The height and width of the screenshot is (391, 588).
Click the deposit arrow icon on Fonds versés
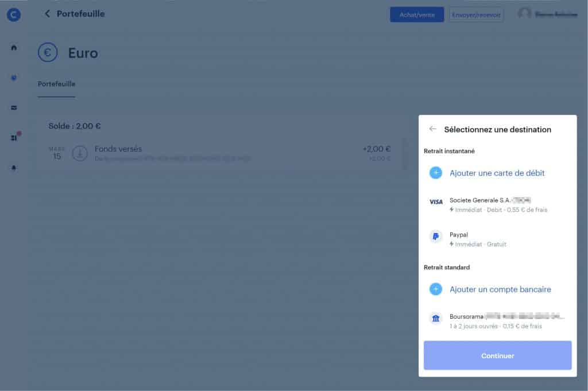pos(80,153)
